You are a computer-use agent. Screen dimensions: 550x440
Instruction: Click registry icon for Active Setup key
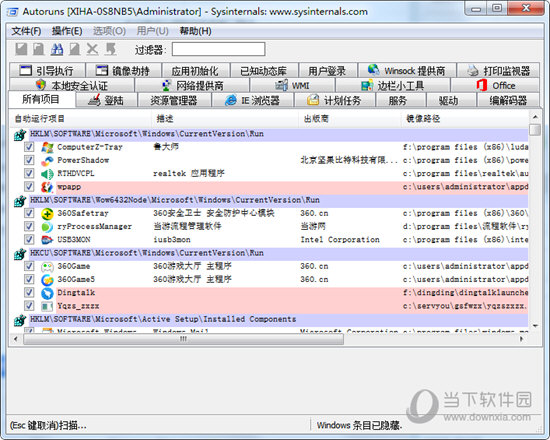coord(20,320)
